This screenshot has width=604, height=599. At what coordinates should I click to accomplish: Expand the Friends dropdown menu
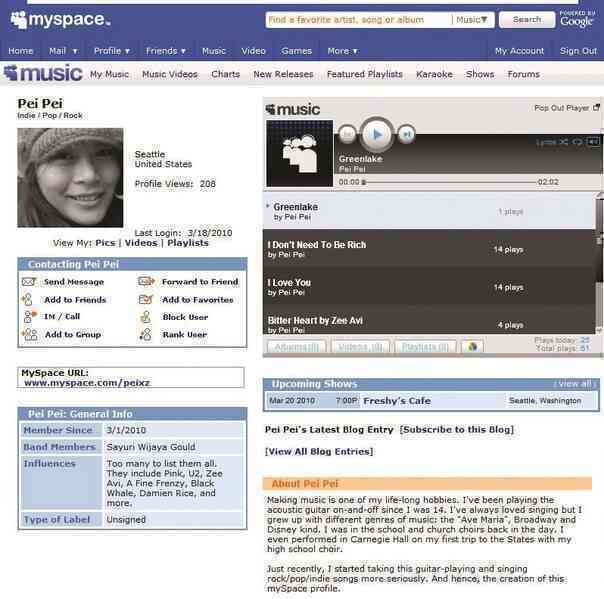[x=166, y=51]
